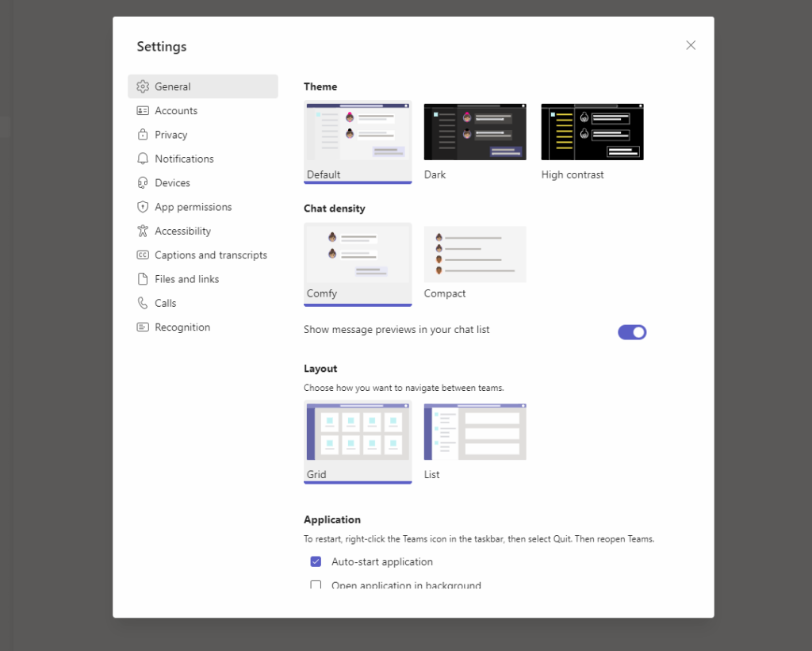
Task: Open Captions and transcripts settings
Action: click(x=203, y=255)
